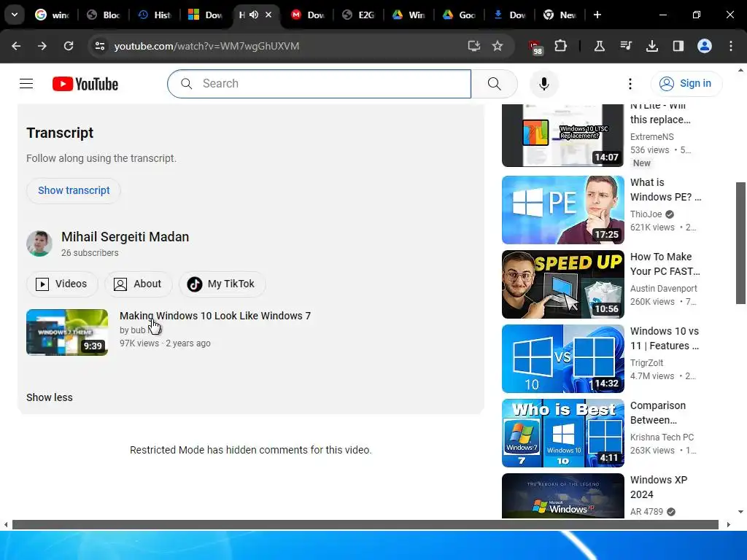Switch to the 'Bloc' tab

coord(104,15)
